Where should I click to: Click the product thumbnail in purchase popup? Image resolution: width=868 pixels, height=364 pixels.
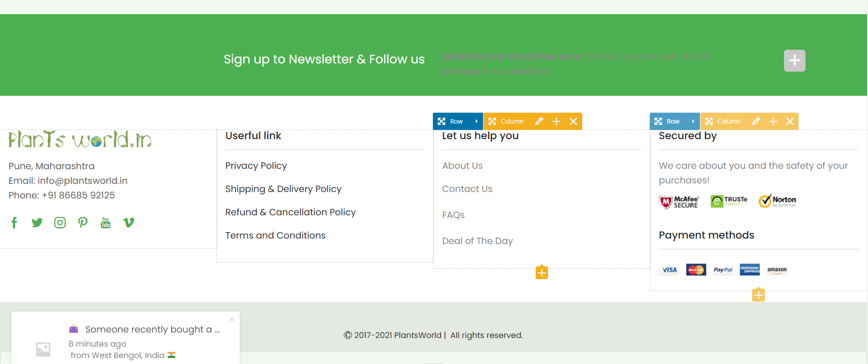(x=43, y=349)
